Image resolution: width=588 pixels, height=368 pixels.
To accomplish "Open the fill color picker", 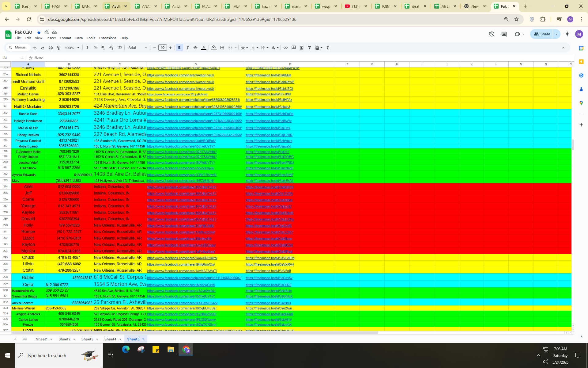I will pyautogui.click(x=214, y=48).
